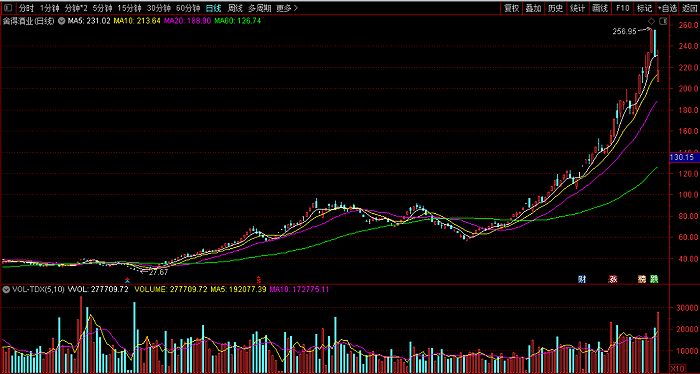Click the diamond icon above the price axis
This screenshot has width=700, height=374.
[651, 21]
